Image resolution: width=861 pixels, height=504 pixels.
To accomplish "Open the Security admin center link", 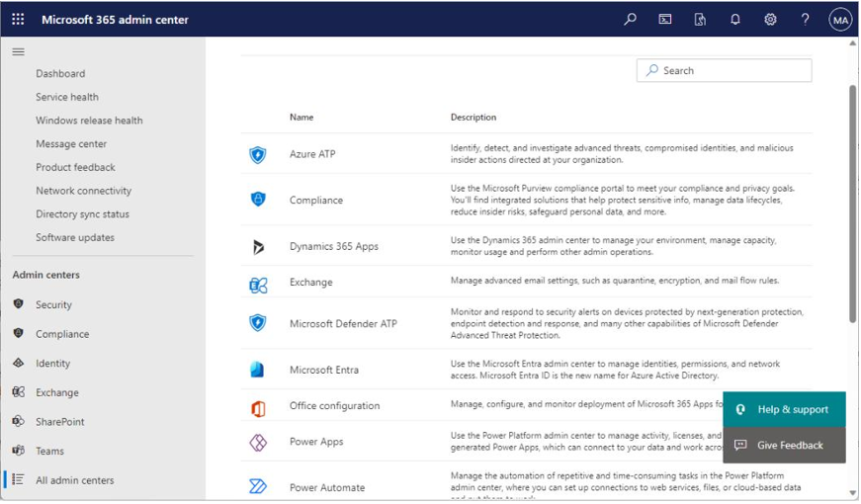I will [x=53, y=304].
